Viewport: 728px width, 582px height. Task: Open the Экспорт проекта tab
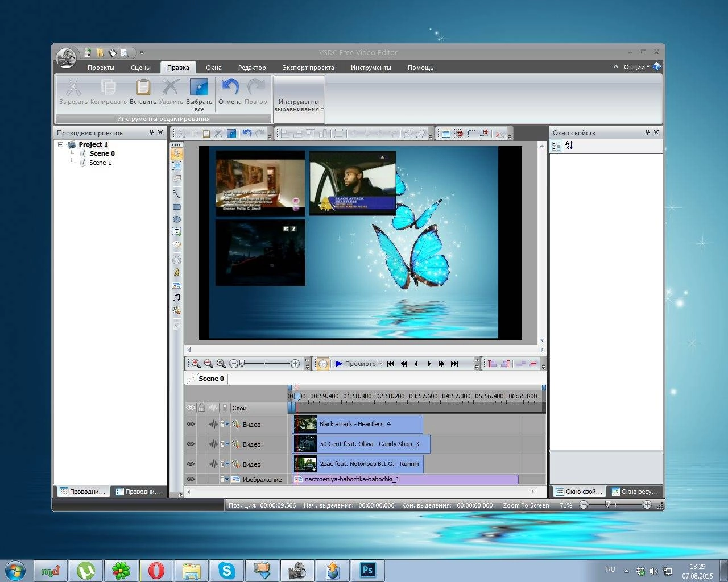coord(308,68)
